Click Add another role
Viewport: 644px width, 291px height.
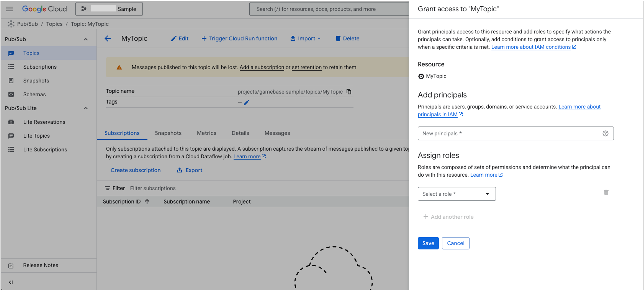[x=448, y=217]
